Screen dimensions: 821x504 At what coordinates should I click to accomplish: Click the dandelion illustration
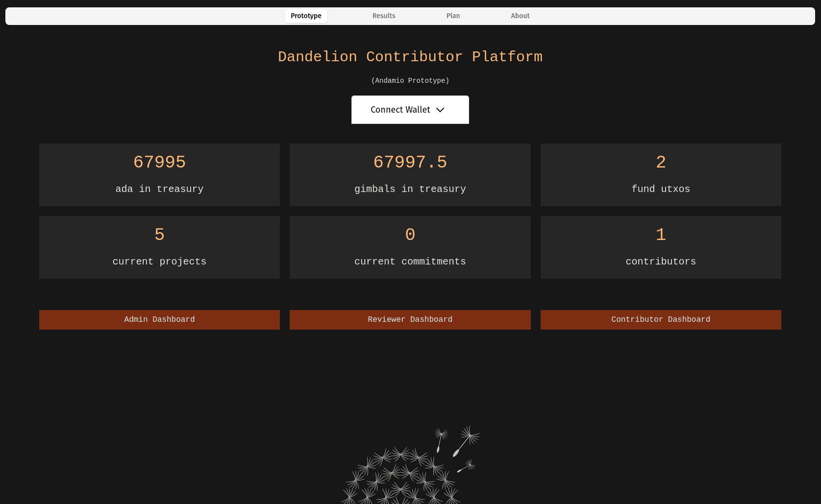coord(402,475)
